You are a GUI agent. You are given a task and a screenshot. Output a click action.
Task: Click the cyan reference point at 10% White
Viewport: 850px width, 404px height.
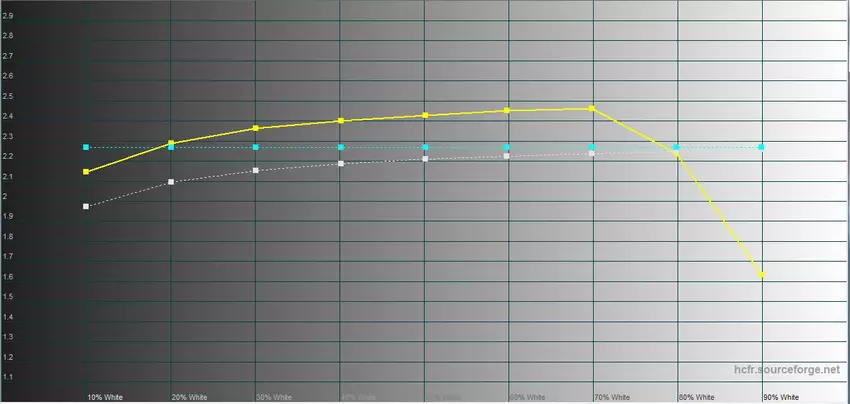tap(86, 147)
